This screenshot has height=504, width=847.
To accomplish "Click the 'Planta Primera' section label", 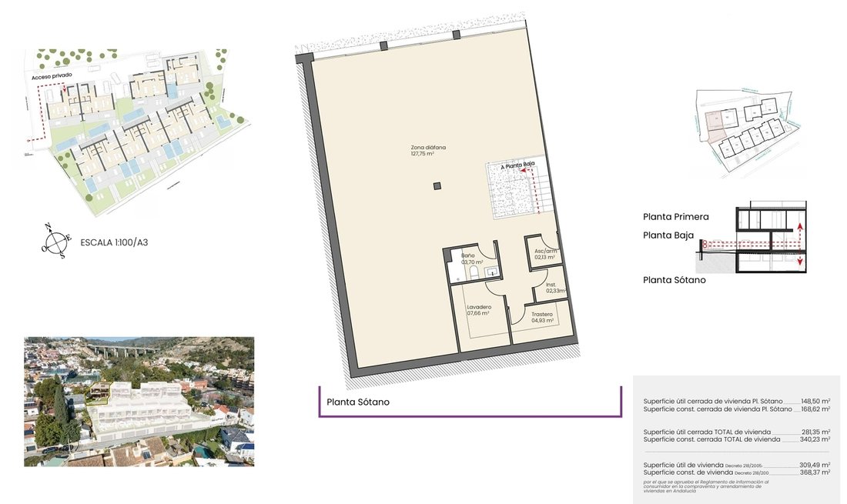I will click(x=676, y=217).
